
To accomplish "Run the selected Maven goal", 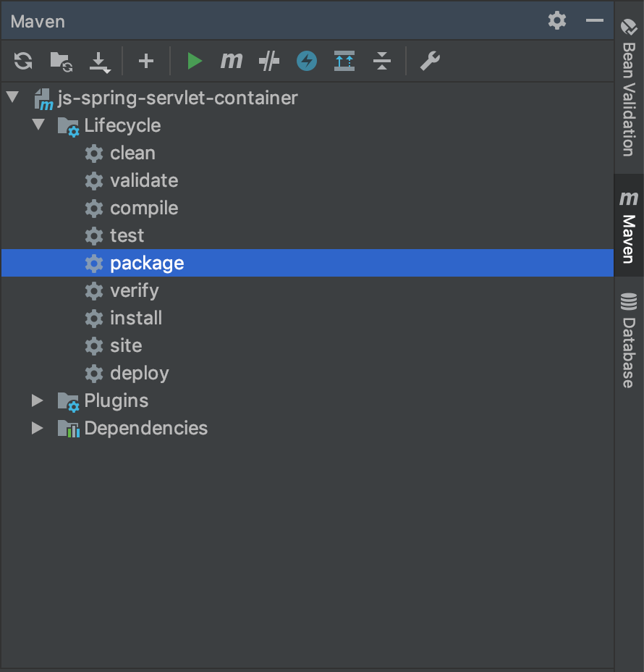I will coord(194,62).
